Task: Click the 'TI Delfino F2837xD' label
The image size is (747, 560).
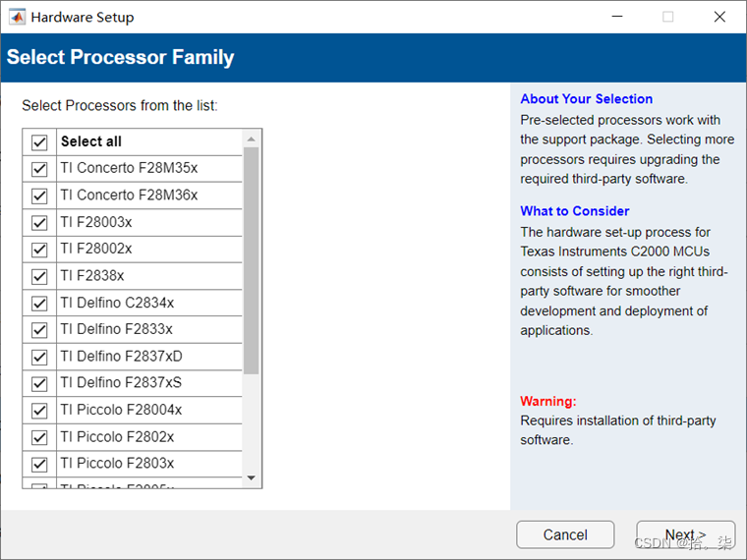Action: coord(122,357)
